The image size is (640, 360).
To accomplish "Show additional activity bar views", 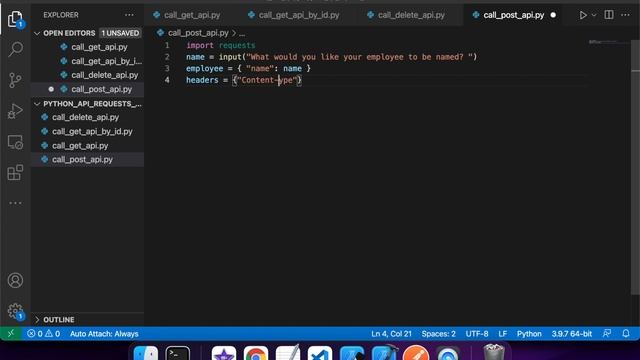I will [15, 203].
